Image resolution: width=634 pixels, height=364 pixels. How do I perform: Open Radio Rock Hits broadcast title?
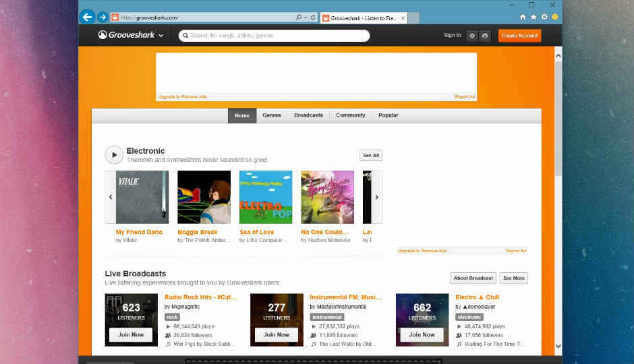click(x=200, y=297)
